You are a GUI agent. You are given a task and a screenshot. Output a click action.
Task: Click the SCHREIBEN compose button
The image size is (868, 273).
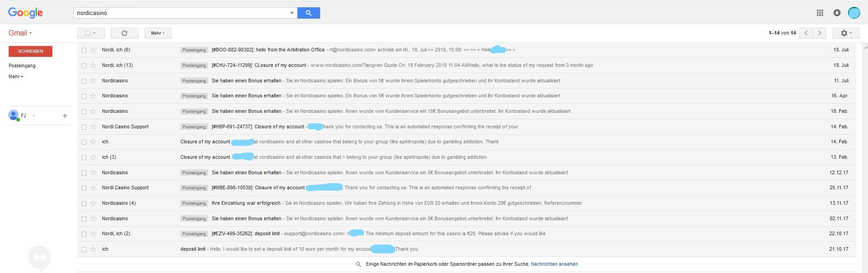[31, 51]
